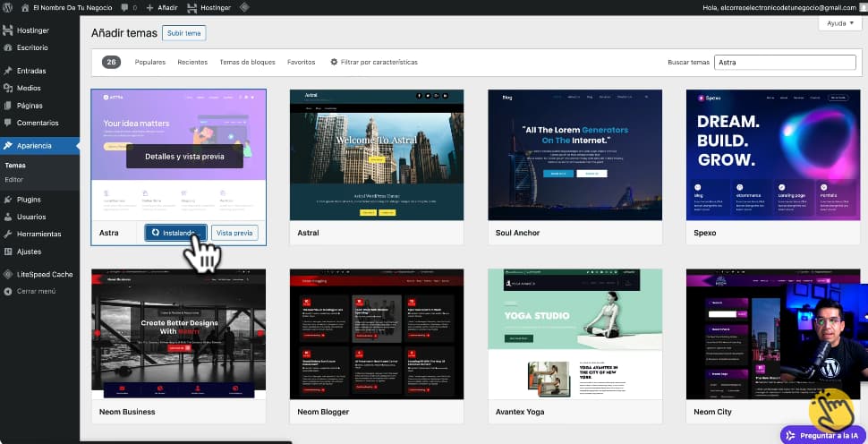
Task: Click the site name El Nombre De Tu Negocio
Action: 72,8
